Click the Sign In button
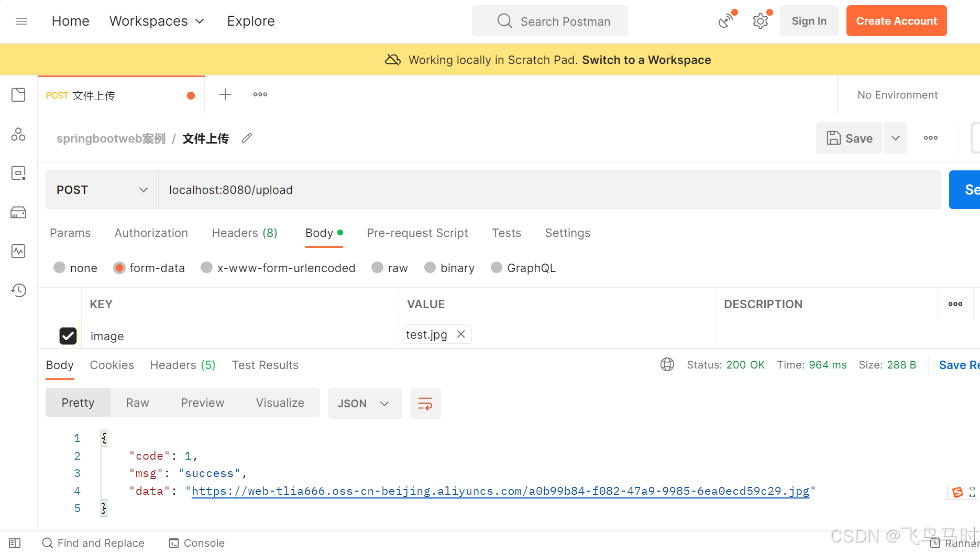This screenshot has width=980, height=553. coord(809,21)
